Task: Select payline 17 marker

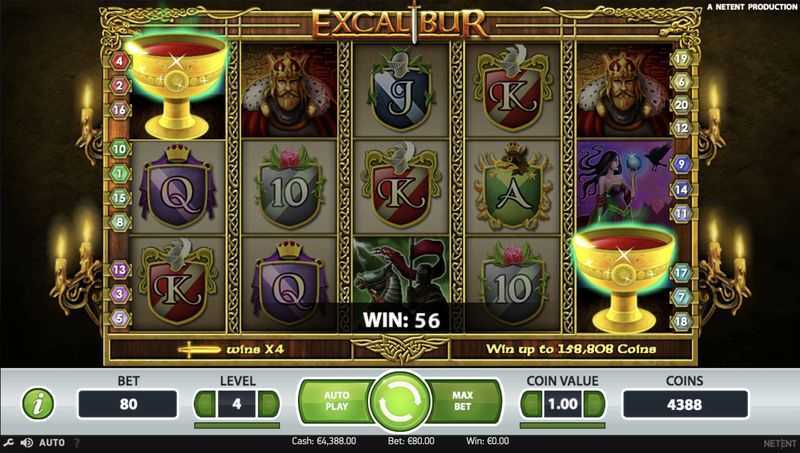Action: [682, 272]
